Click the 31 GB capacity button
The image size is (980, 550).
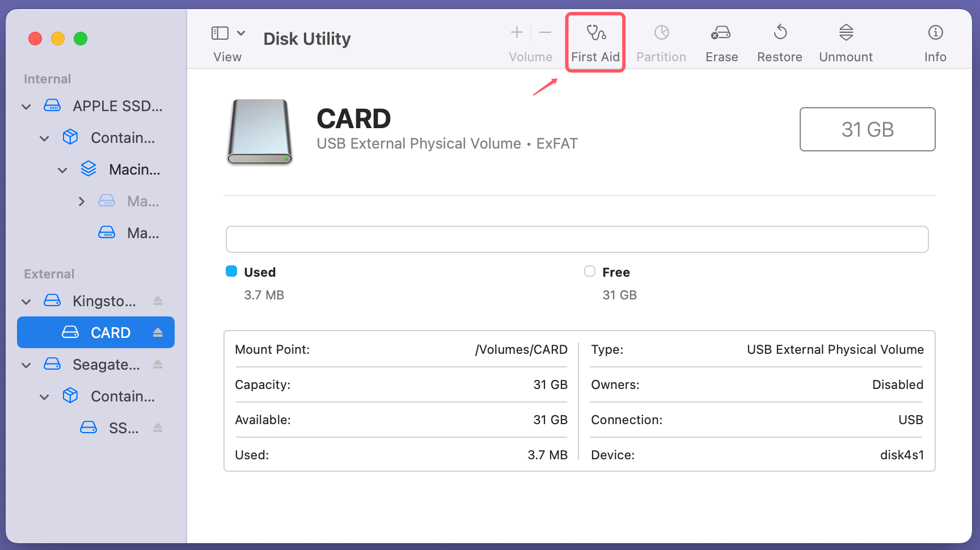pos(867,129)
